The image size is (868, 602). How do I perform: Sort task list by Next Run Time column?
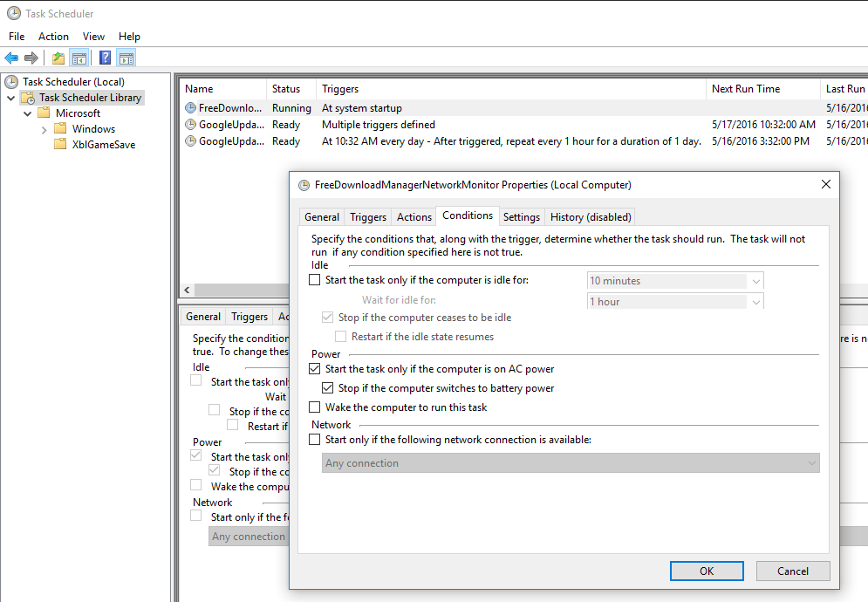pyautogui.click(x=762, y=89)
